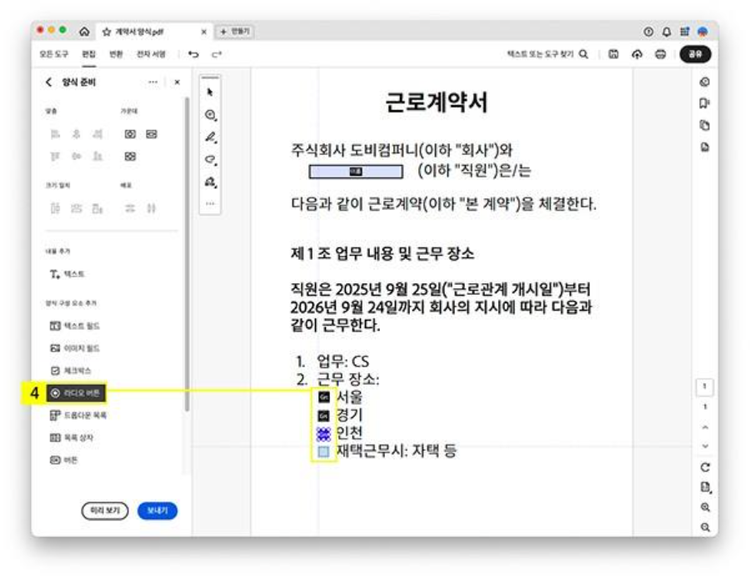Click the align top icon under 맞춤
750x578 pixels.
(x=55, y=156)
